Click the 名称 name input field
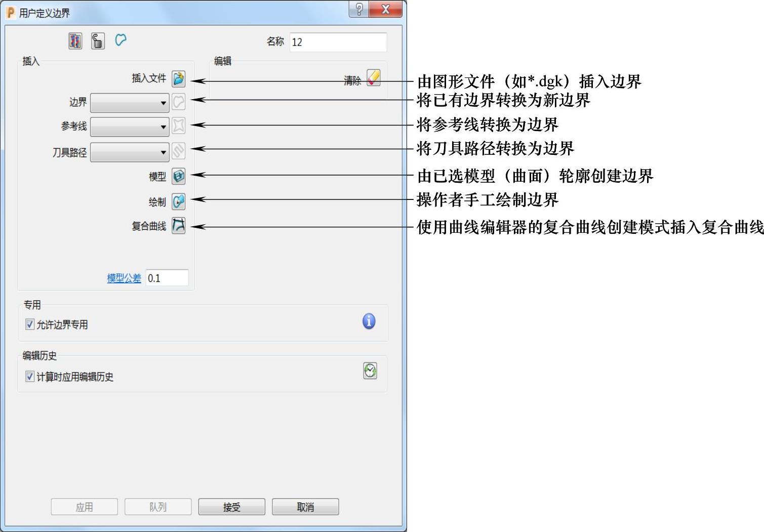 click(x=338, y=42)
